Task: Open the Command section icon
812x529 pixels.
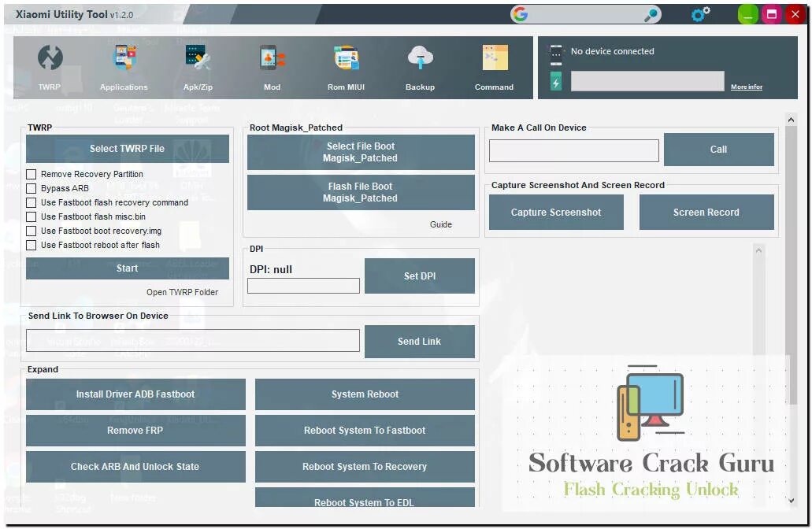Action: pyautogui.click(x=495, y=58)
